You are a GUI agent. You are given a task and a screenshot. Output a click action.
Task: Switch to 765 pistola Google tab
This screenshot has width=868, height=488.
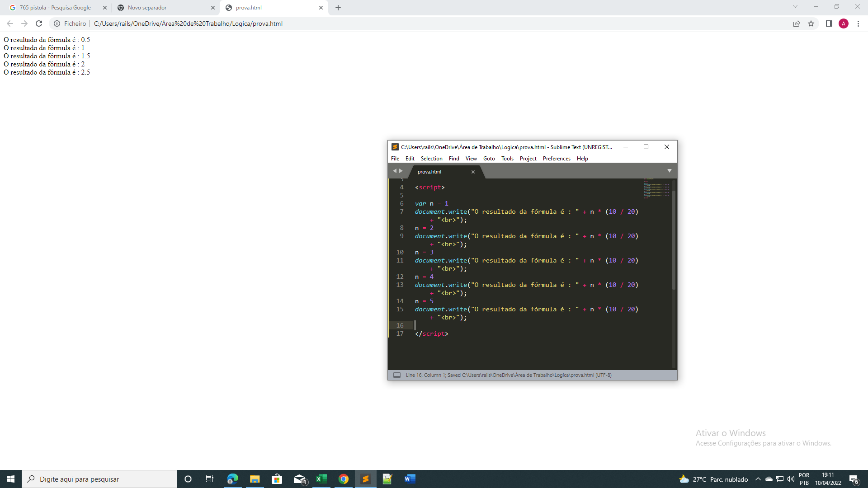(55, 8)
